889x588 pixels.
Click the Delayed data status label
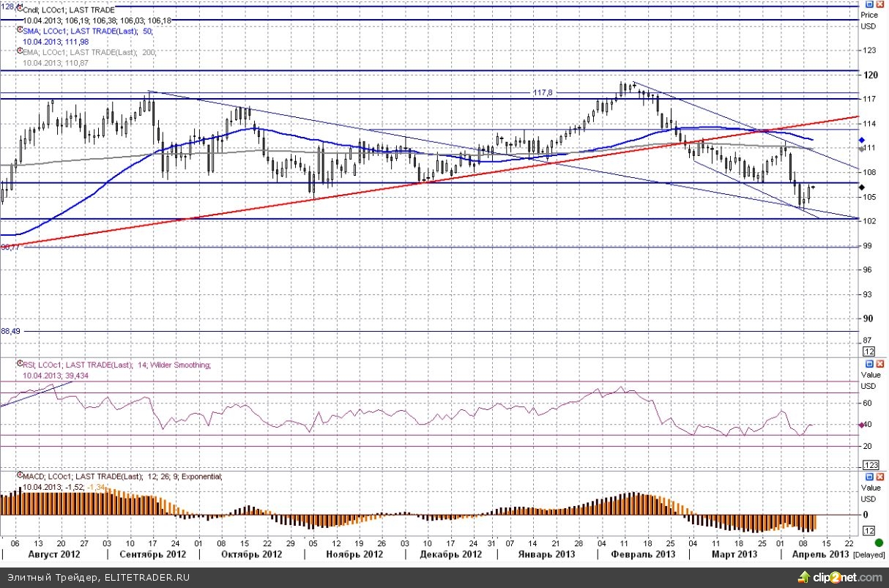tap(870, 554)
